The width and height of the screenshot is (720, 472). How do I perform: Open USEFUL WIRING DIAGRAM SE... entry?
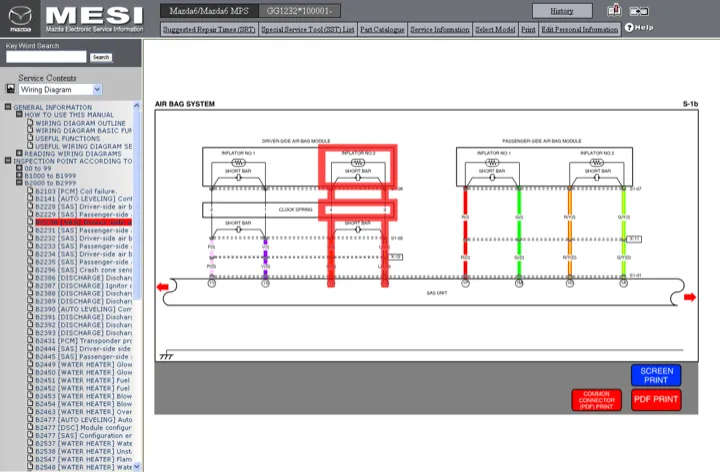click(84, 146)
